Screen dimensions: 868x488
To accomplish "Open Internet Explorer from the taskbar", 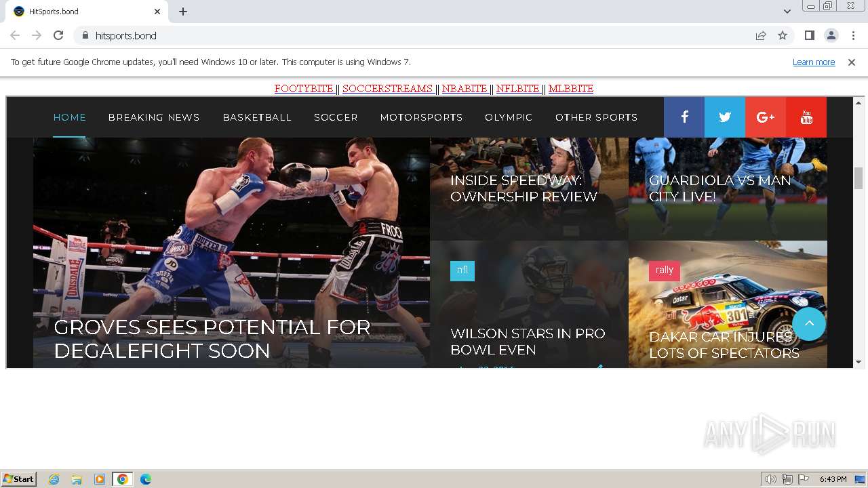I will point(54,479).
